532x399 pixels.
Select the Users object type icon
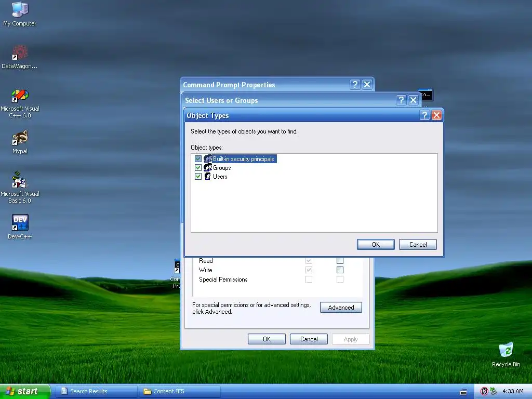click(x=208, y=177)
